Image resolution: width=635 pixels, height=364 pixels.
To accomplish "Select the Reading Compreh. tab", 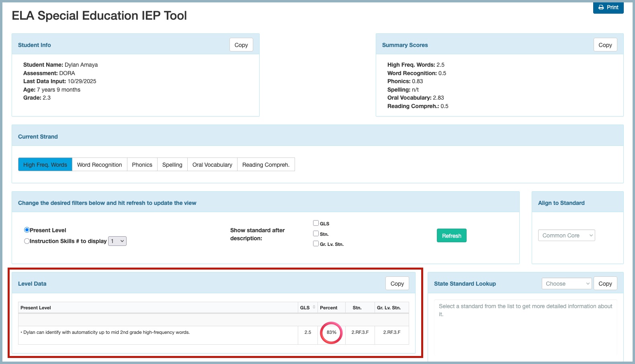I will pos(266,165).
